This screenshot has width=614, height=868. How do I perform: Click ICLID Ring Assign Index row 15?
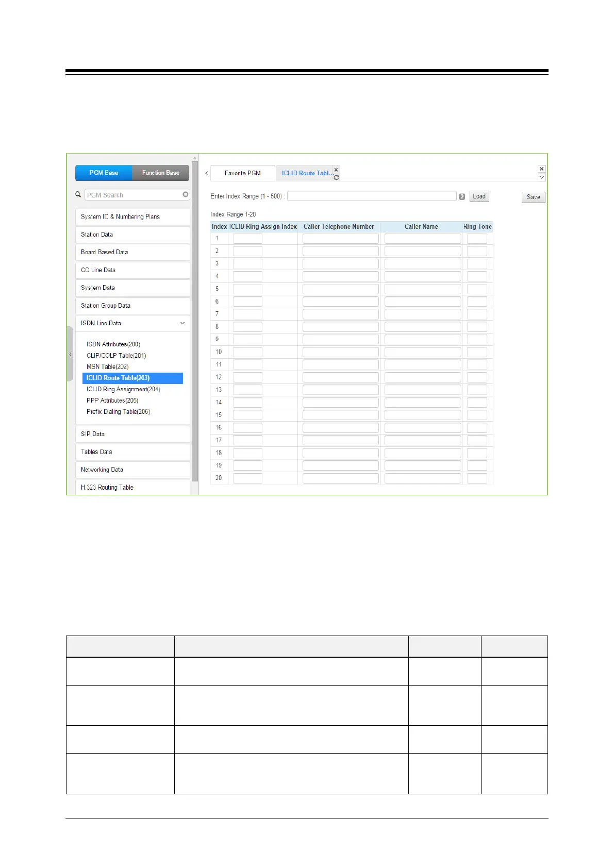pos(247,415)
